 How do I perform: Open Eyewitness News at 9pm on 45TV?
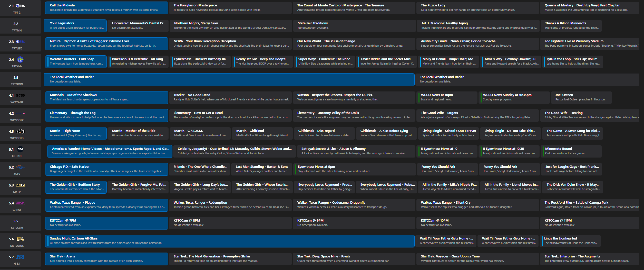(x=354, y=169)
